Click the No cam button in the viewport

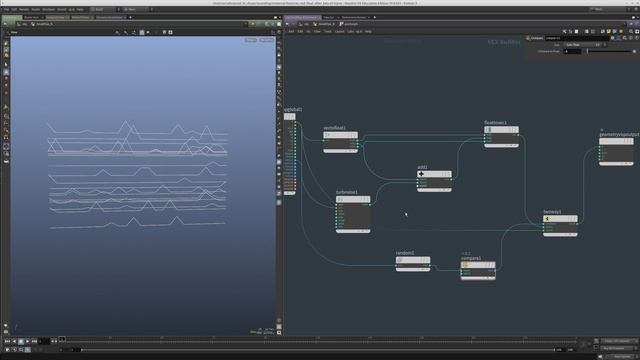(266, 40)
